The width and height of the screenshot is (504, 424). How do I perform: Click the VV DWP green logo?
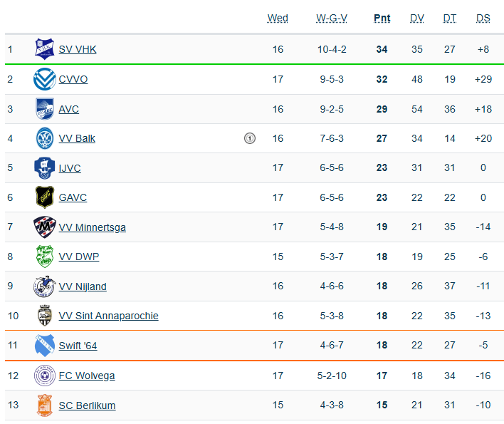(x=45, y=257)
